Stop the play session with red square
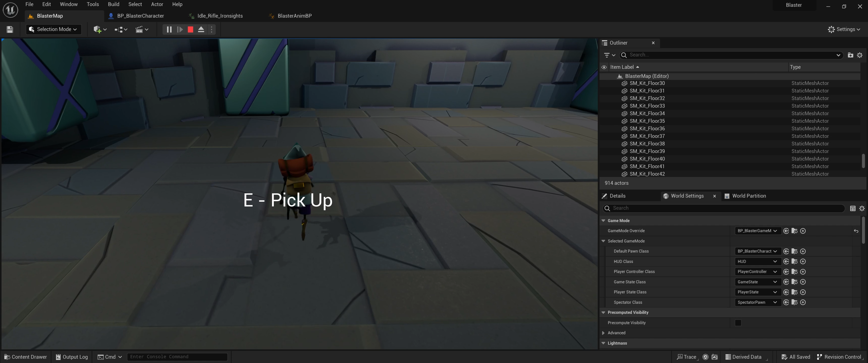Viewport: 868px width, 363px height. point(191,30)
